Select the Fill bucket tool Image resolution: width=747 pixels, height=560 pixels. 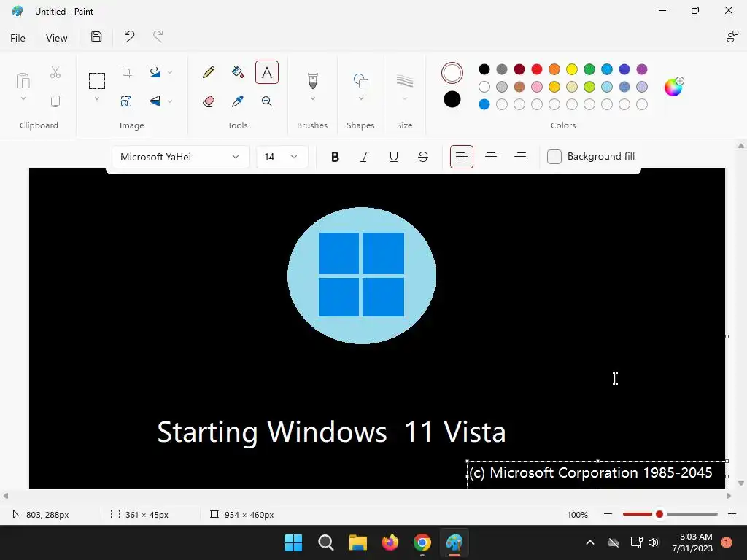(x=238, y=72)
